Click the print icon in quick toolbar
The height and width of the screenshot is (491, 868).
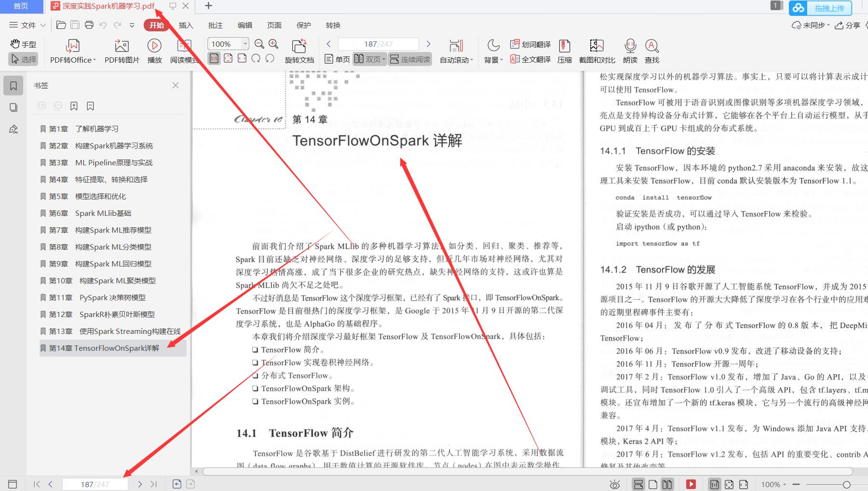[89, 25]
